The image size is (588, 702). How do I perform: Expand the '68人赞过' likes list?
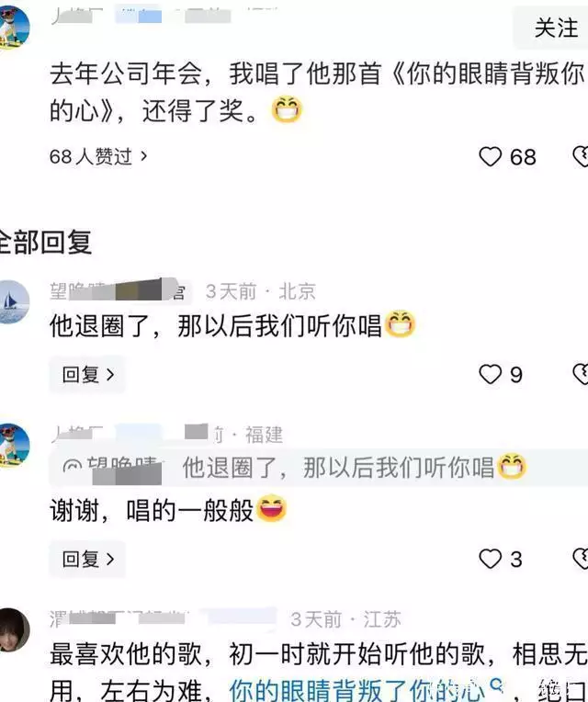tap(98, 157)
